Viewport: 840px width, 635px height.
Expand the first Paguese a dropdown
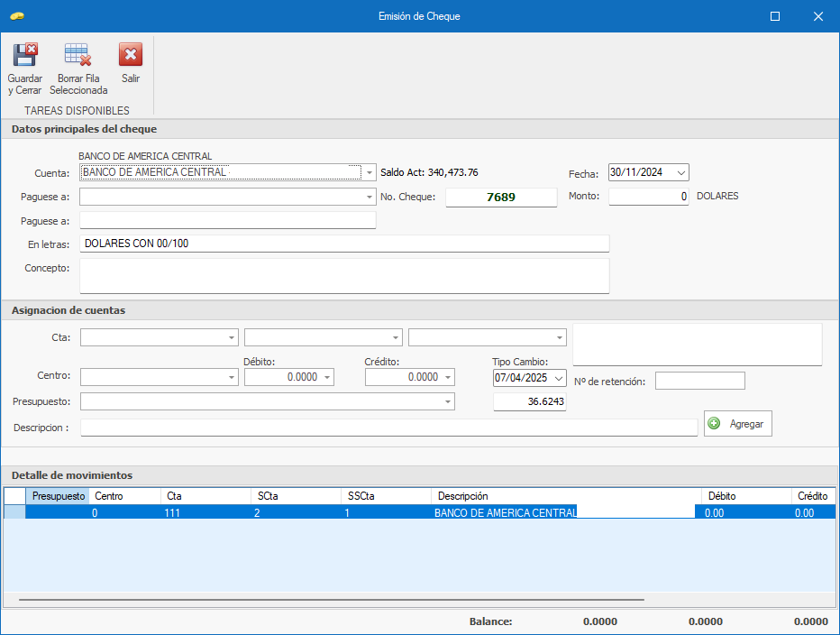(370, 197)
